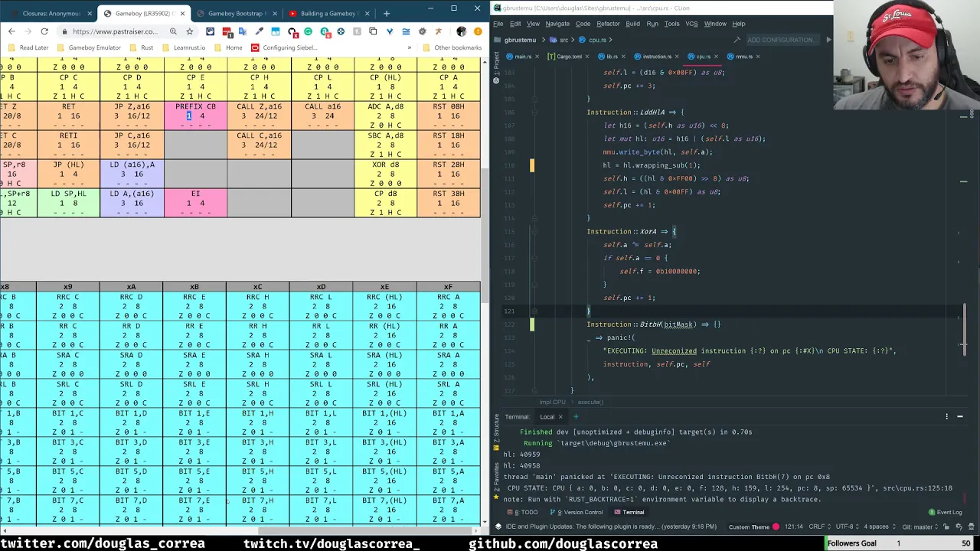Open the TODO tool window
This screenshot has height=551, width=980.
click(526, 512)
